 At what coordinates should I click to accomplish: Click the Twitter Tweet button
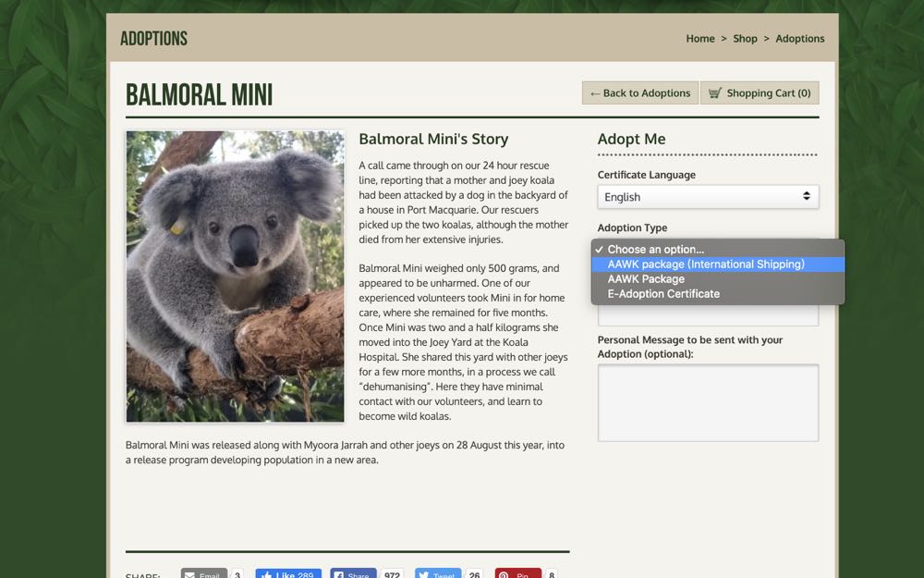437,573
